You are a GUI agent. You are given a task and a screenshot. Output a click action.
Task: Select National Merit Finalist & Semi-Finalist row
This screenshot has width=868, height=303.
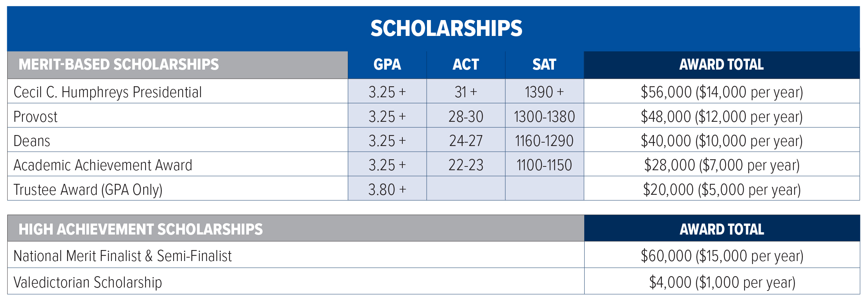click(x=122, y=256)
